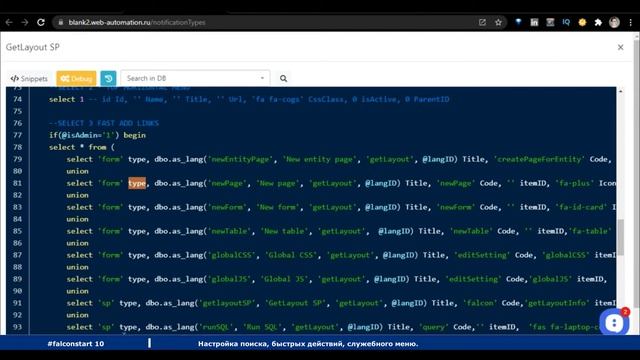Open the Snippets panel
This screenshot has height=360, width=640.
point(29,78)
